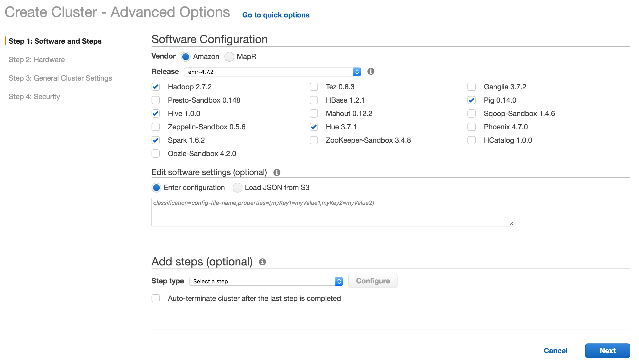Open the Release version dropdown
The height and width of the screenshot is (364, 639).
[272, 72]
